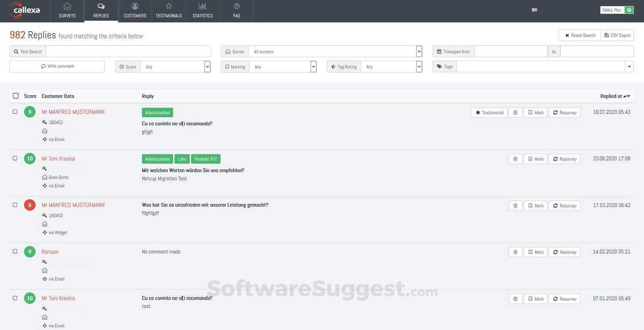Delete the 23.06.2020 17:08 reply

coord(515,159)
